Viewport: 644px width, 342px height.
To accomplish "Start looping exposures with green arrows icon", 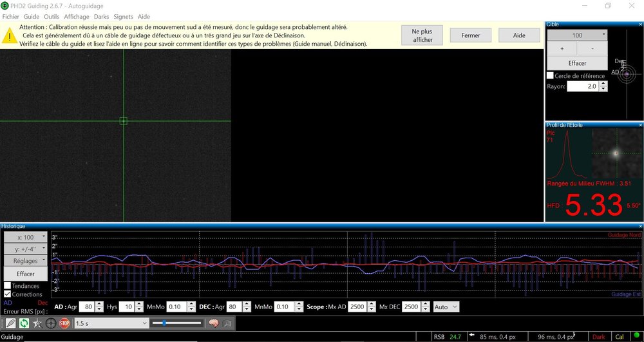I will tap(24, 323).
